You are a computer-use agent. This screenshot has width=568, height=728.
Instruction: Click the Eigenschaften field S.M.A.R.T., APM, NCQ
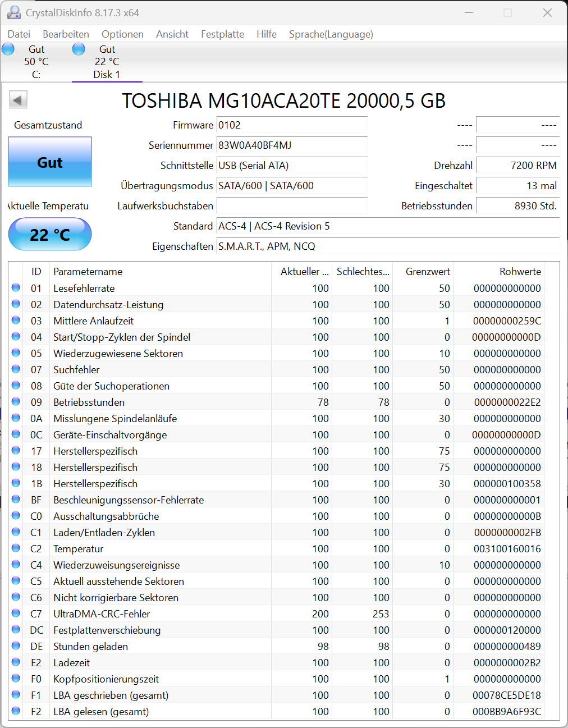pyautogui.click(x=388, y=246)
